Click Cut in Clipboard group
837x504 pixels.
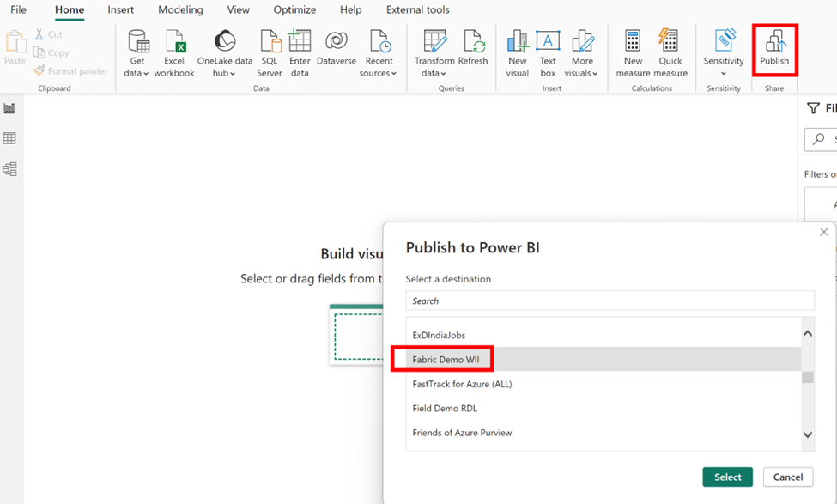tap(49, 34)
